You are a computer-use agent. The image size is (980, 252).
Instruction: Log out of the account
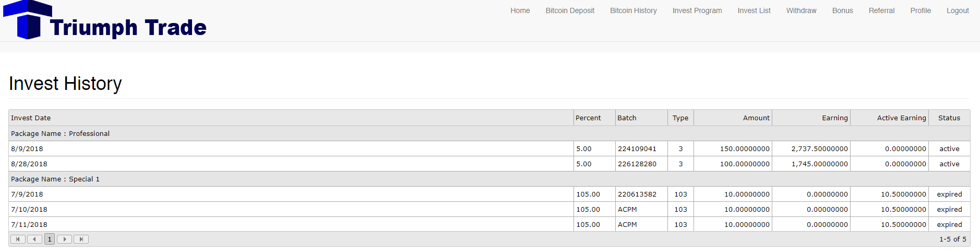[958, 10]
